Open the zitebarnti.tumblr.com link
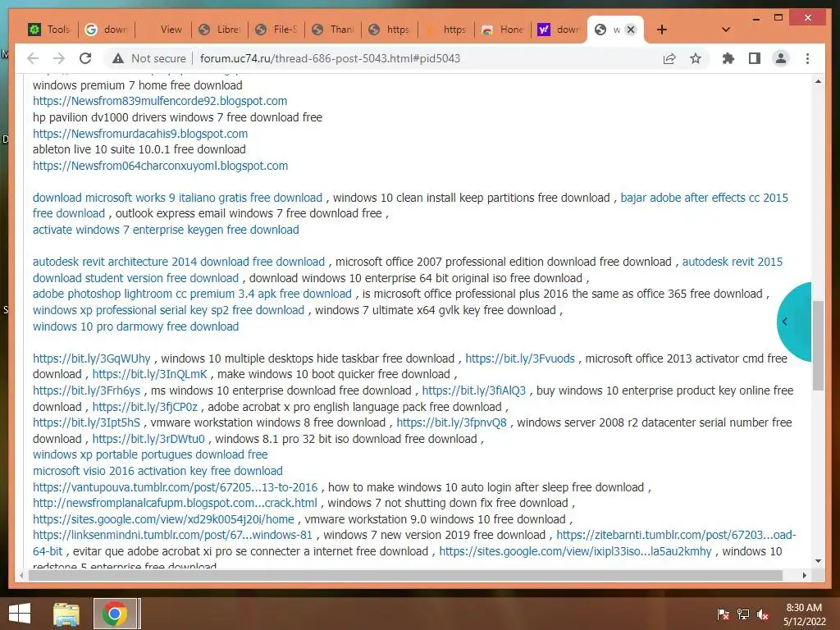Screen dimensions: 840x630 [676, 535]
